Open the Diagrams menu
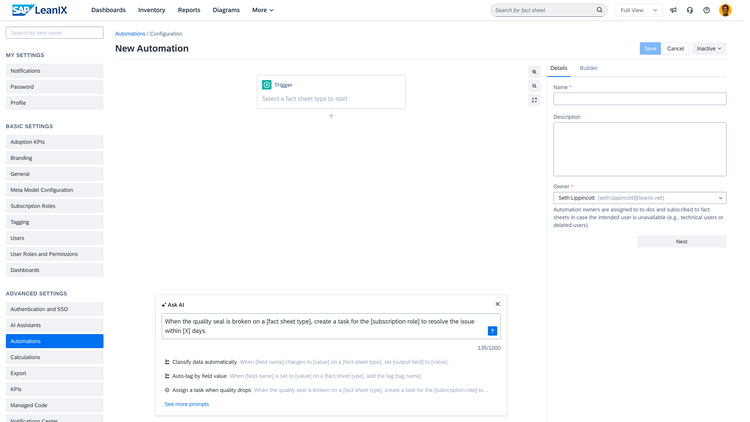Image resolution: width=750 pixels, height=422 pixels. pyautogui.click(x=226, y=10)
